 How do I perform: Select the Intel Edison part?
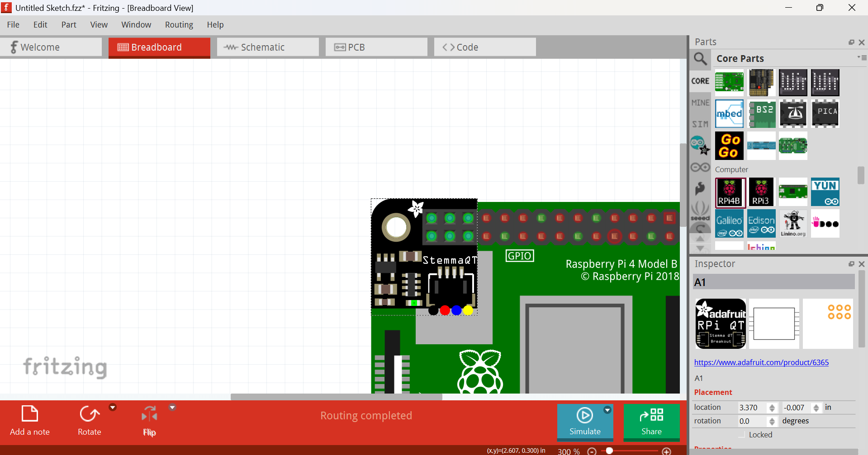(x=761, y=224)
